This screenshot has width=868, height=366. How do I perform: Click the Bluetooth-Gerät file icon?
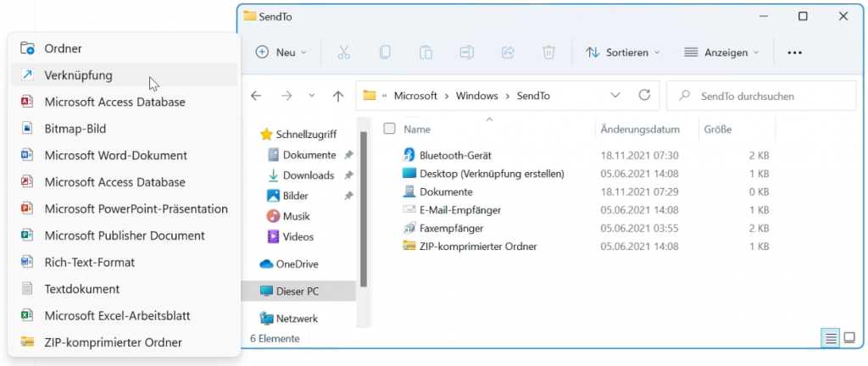coord(409,155)
